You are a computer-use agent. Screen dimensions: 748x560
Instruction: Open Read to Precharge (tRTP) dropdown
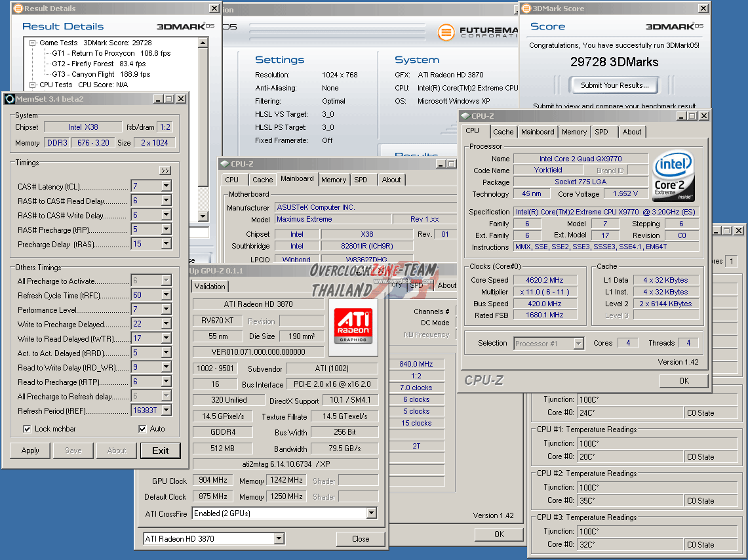click(x=166, y=382)
